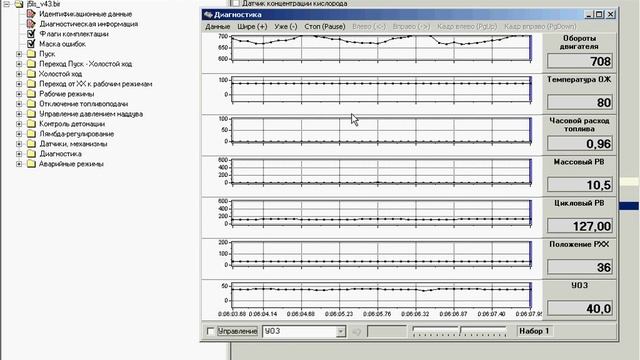The image size is (640, 360).
Task: Expand the Холостой ход tree node
Action: tap(19, 74)
